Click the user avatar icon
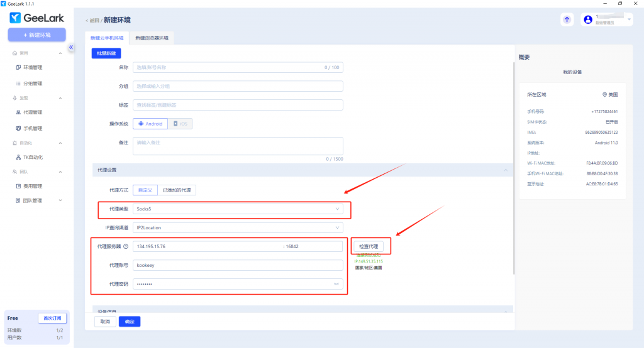The image size is (644, 348). (588, 20)
